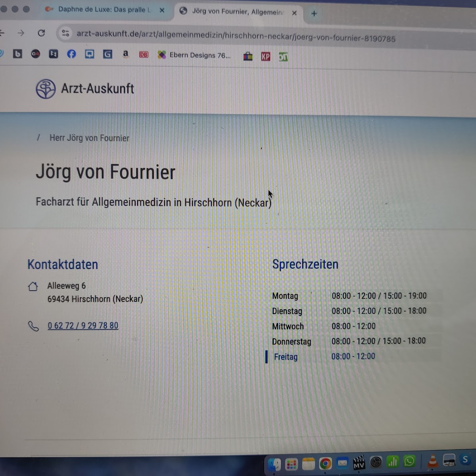Open the MV clapperboard app in Dock
This screenshot has width=476, height=476.
(359, 463)
